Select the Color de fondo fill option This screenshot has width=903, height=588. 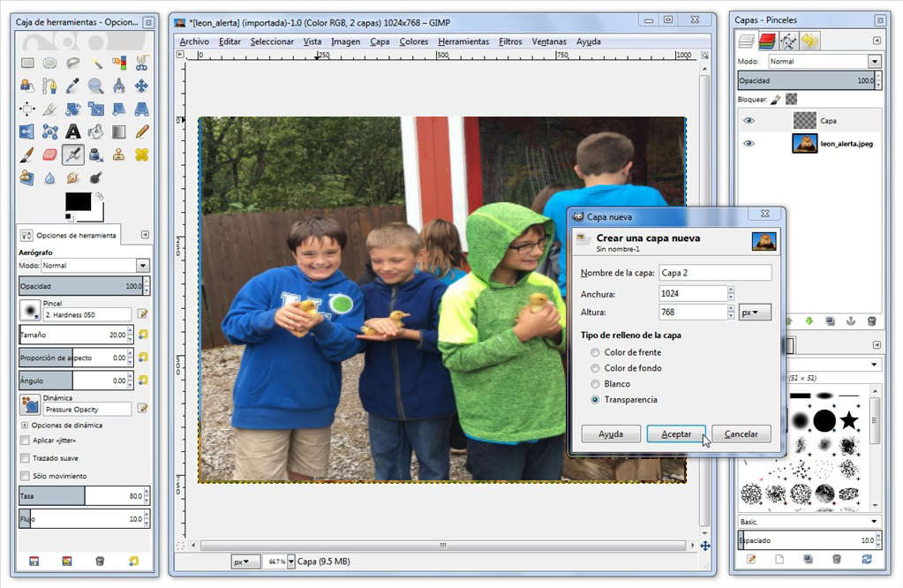point(595,368)
